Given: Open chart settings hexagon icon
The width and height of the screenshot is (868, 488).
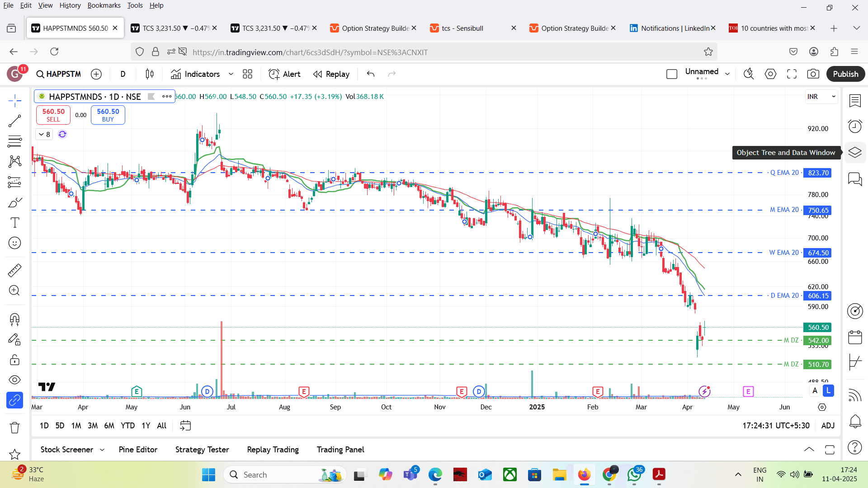Looking at the screenshot, I should (x=770, y=74).
